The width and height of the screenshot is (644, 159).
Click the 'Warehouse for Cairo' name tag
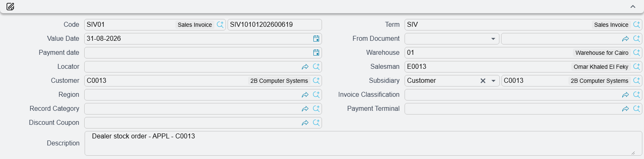(x=602, y=53)
